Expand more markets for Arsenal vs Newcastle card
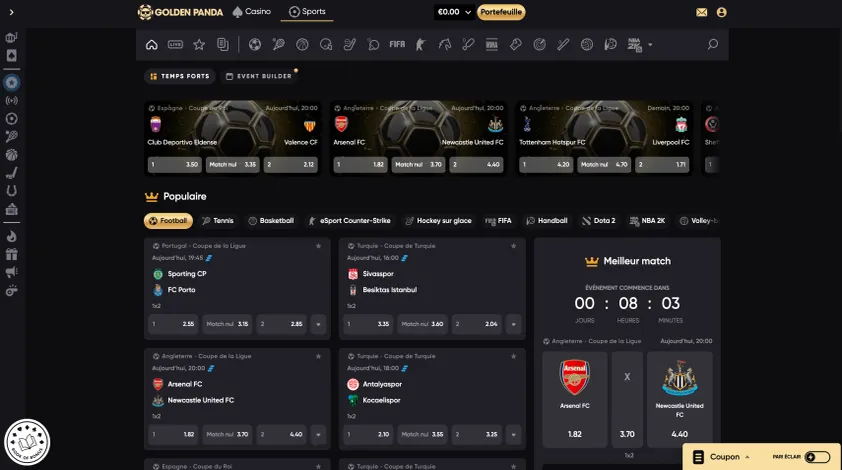The width and height of the screenshot is (842, 470). click(318, 435)
